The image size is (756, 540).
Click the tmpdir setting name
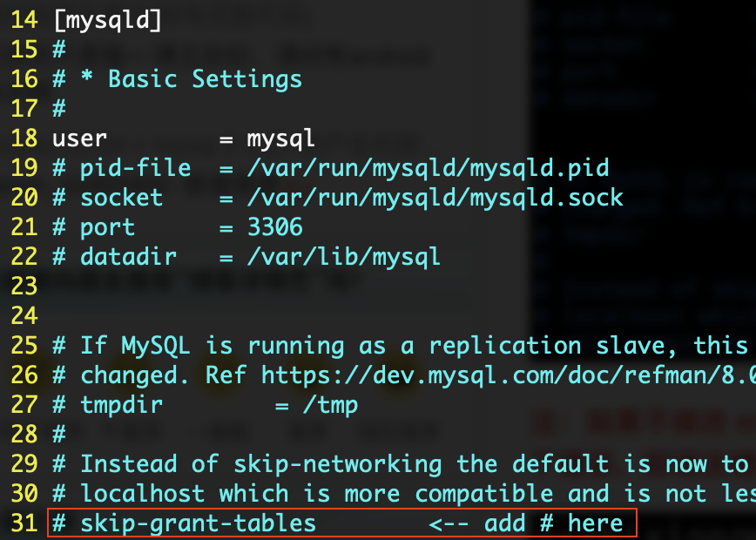(x=122, y=405)
